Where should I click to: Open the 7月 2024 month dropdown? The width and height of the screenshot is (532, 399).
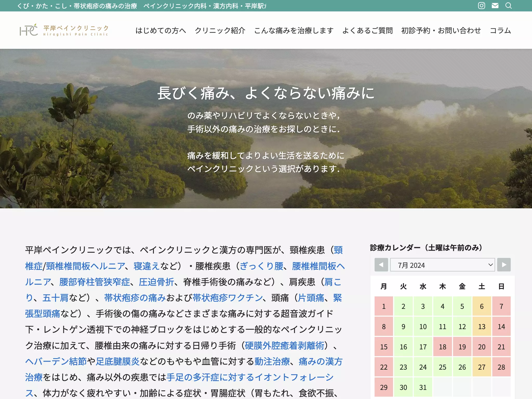(x=442, y=265)
